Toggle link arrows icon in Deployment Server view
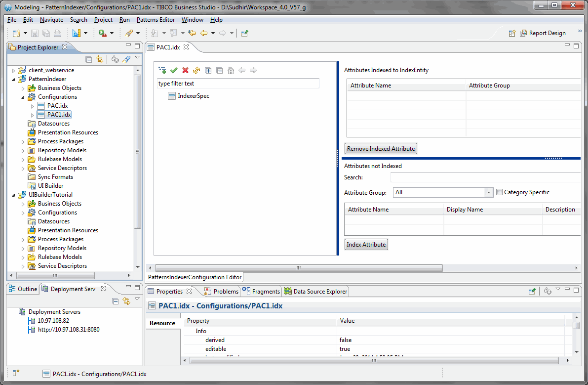 click(126, 301)
